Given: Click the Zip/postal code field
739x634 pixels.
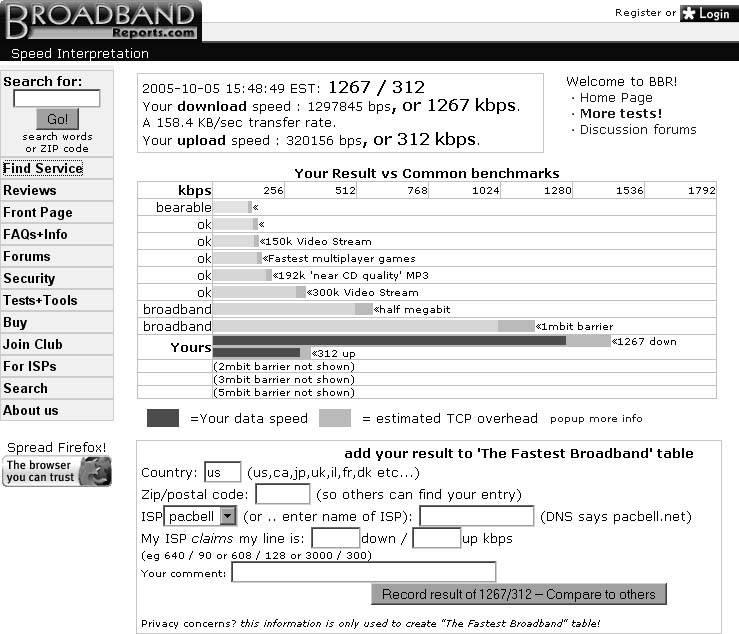Looking at the screenshot, I should pyautogui.click(x=282, y=494).
